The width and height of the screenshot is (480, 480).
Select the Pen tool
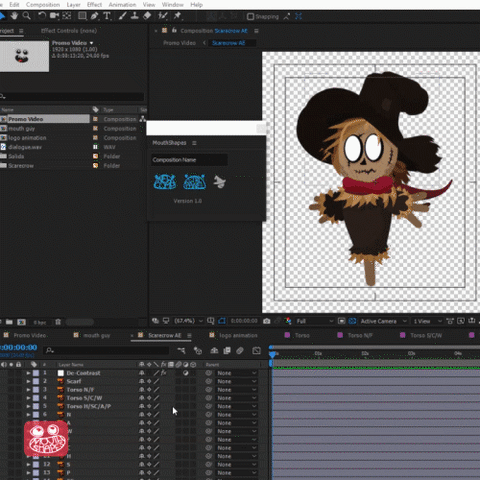(x=94, y=16)
